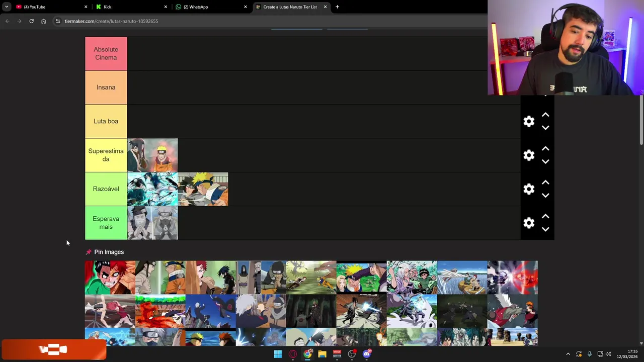This screenshot has width=644, height=362.
Task: Select second Naruto image in Razoável row
Action: 203,189
